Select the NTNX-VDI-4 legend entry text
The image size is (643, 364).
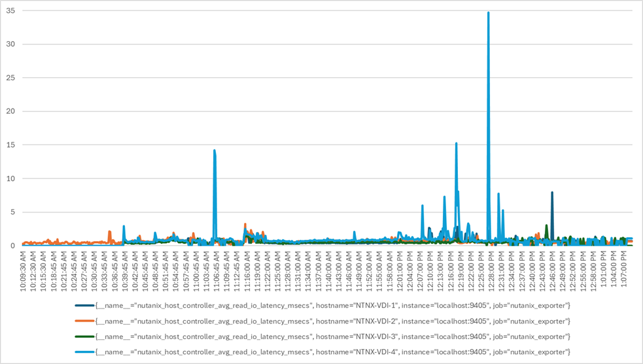(x=332, y=352)
